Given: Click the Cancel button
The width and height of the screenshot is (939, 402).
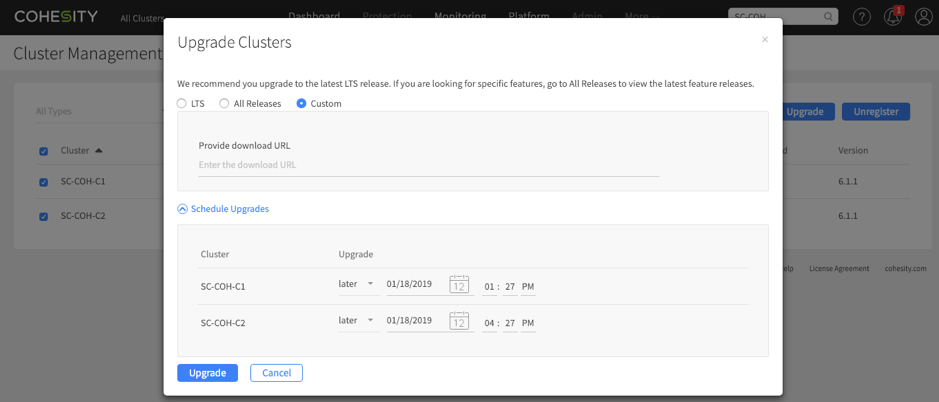Looking at the screenshot, I should 276,373.
